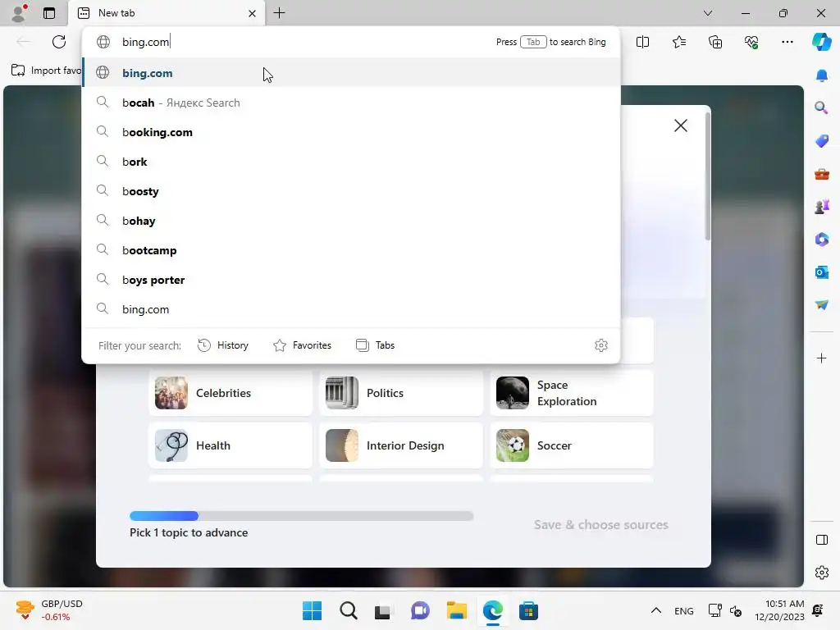Screen dimensions: 840x630
Task: Open Task View on taskbar
Action: [x=382, y=610]
